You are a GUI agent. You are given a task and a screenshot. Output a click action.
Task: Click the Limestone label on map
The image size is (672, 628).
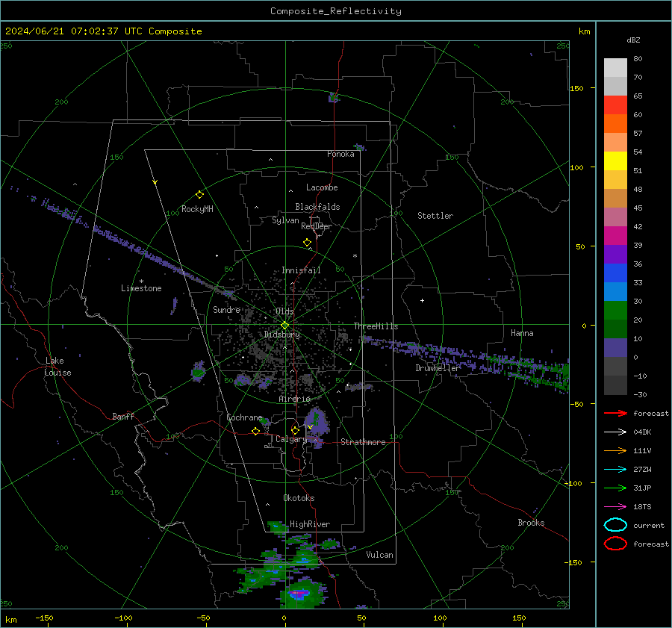(x=141, y=288)
